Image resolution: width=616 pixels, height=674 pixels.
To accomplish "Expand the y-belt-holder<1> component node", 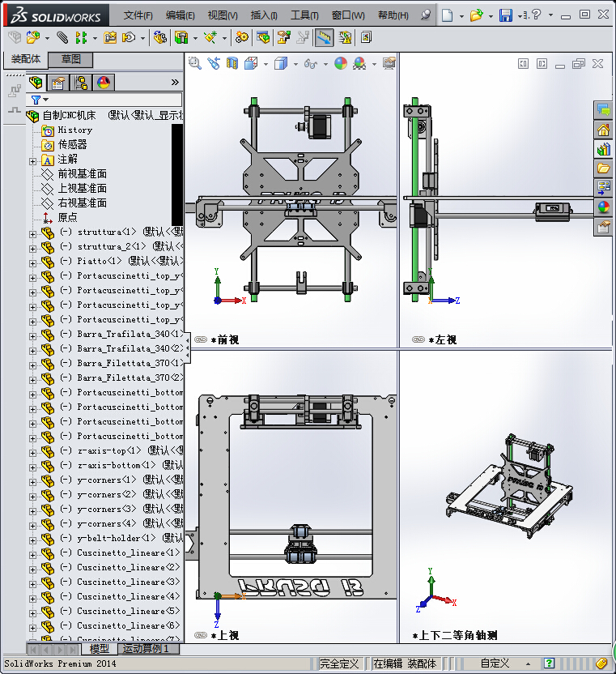I will [x=32, y=540].
